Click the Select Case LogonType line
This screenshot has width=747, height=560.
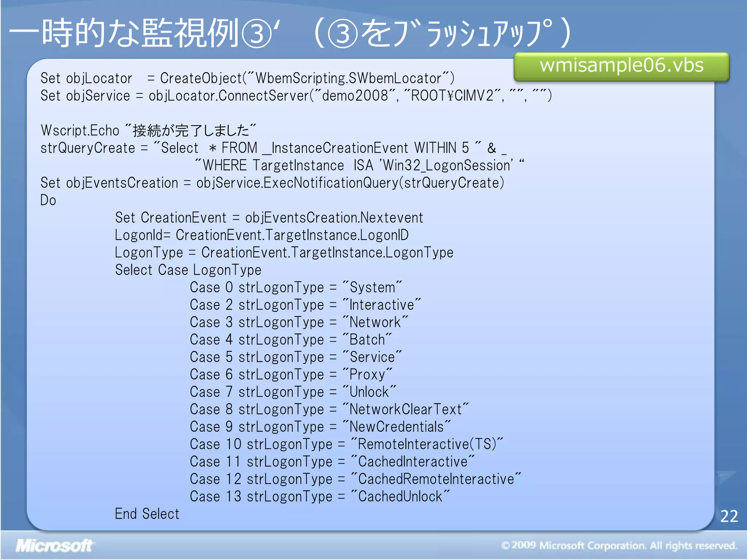coord(188,270)
